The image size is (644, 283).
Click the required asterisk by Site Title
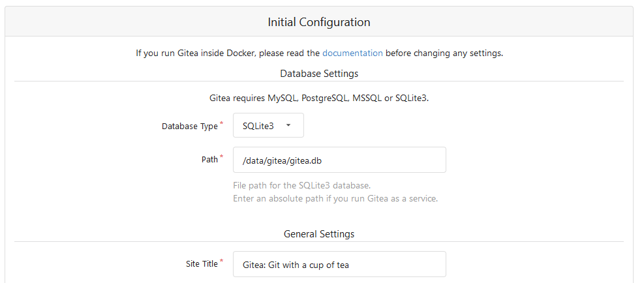click(x=221, y=261)
